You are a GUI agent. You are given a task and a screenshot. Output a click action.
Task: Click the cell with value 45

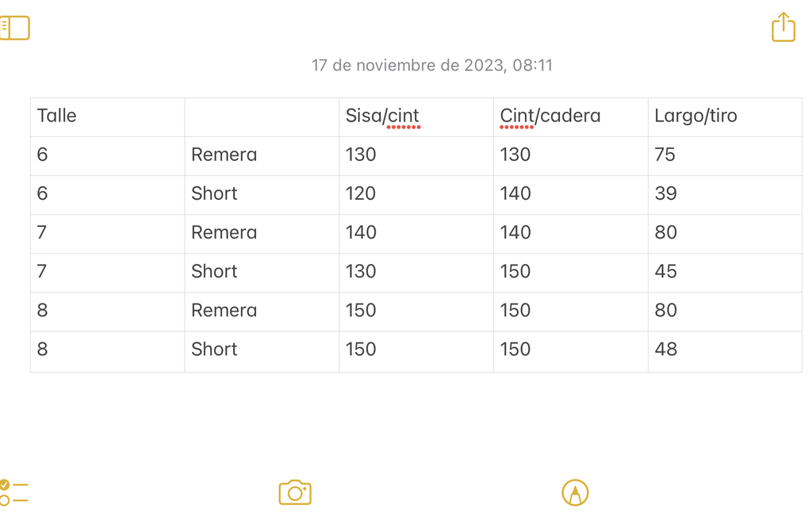[x=725, y=273]
